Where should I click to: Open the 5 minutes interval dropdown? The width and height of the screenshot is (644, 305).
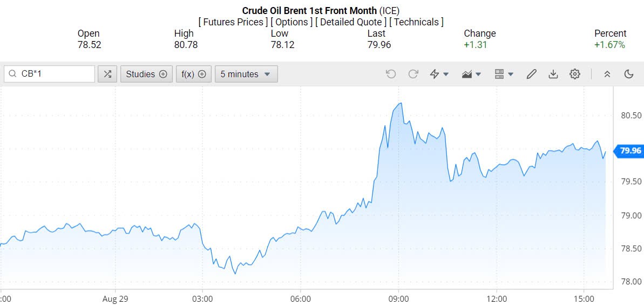tap(246, 74)
